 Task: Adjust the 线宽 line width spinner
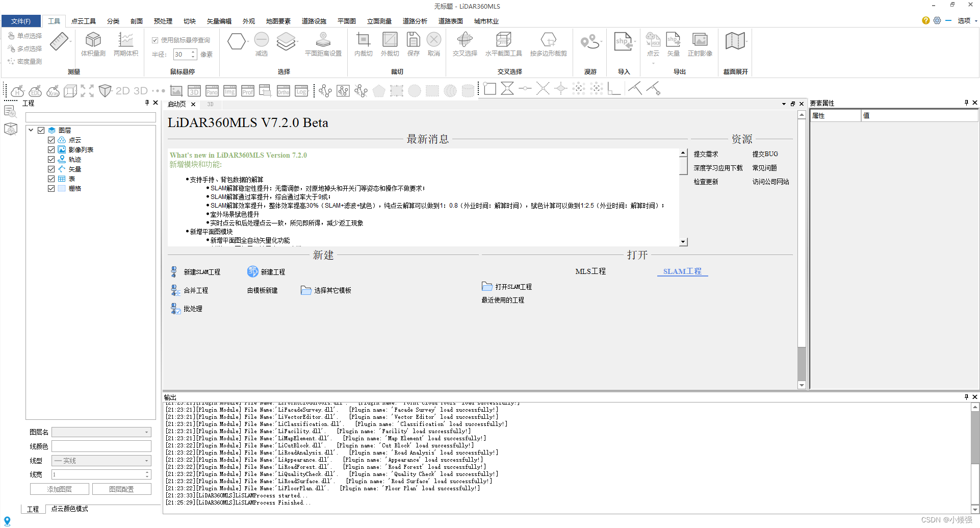point(147,474)
